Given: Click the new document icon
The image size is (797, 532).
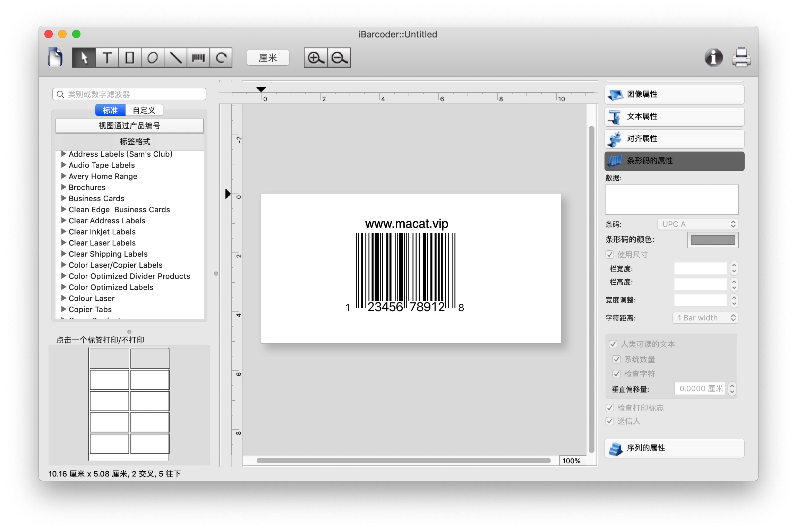Looking at the screenshot, I should point(55,57).
